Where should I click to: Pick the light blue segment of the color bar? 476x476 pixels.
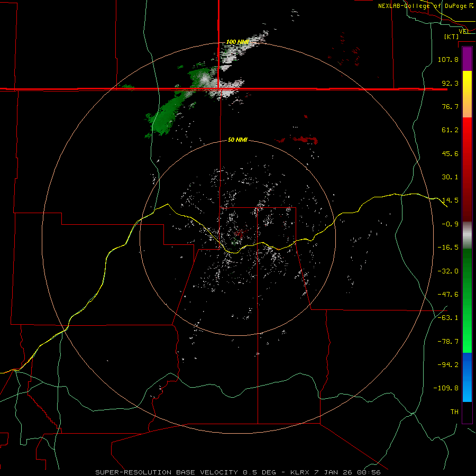click(x=467, y=391)
